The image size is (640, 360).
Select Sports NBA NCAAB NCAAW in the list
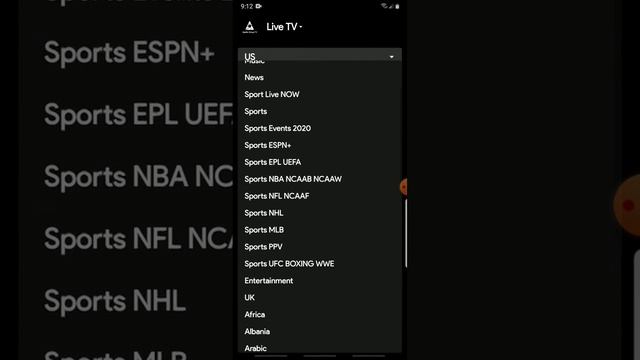point(293,179)
